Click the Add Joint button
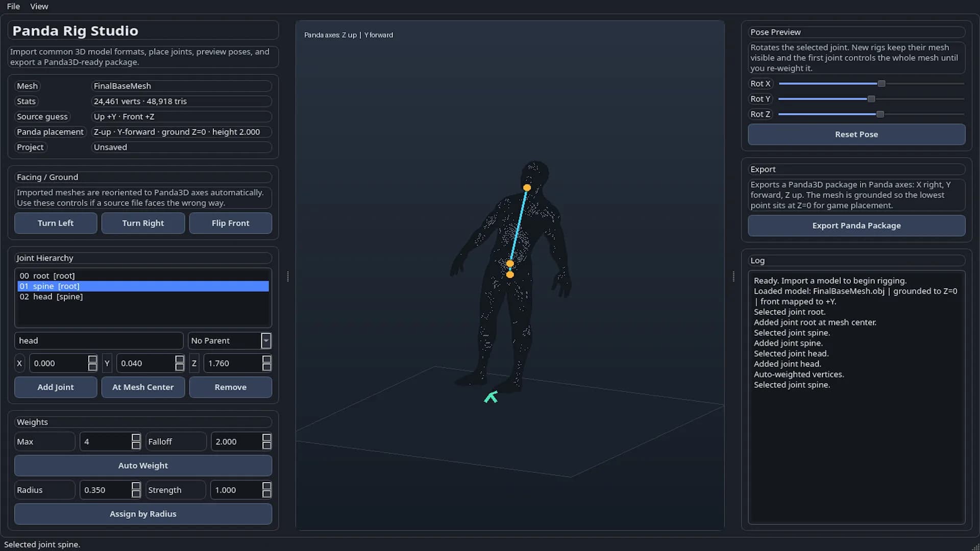The width and height of the screenshot is (980, 551). pos(56,387)
